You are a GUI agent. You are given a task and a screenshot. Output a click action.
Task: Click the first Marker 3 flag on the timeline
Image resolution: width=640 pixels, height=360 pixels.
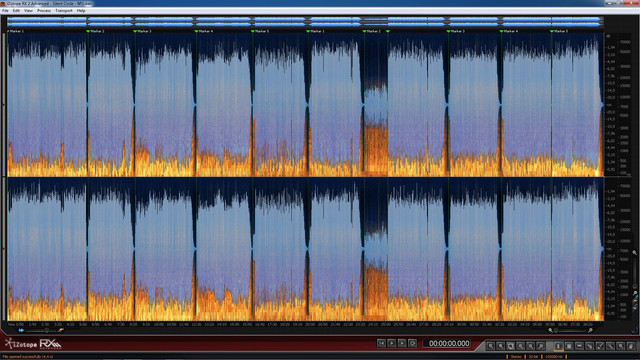(135, 31)
